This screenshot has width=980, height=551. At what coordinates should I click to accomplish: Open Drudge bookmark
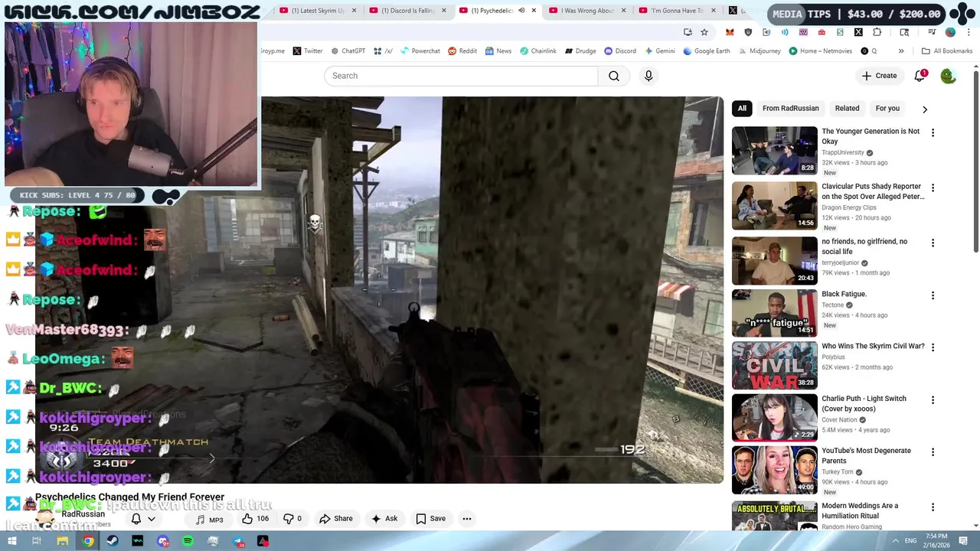click(580, 51)
